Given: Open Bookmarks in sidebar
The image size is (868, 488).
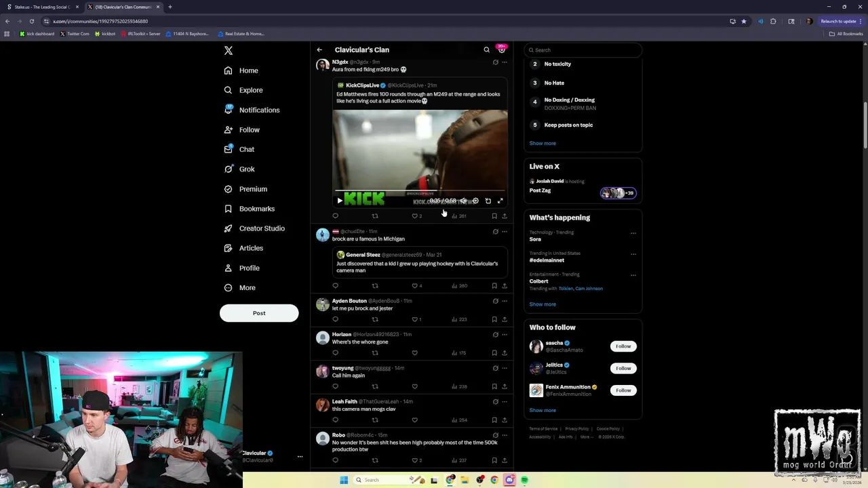Looking at the screenshot, I should point(250,209).
